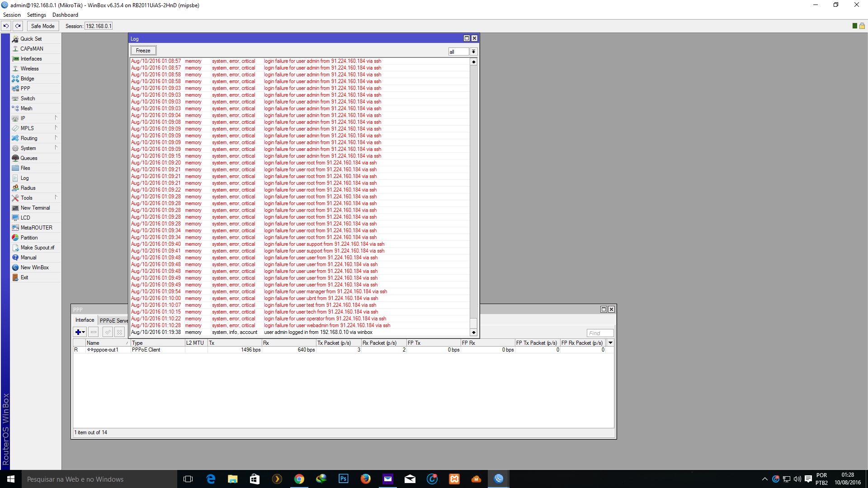Click Make Supout.rif entry

click(x=37, y=248)
